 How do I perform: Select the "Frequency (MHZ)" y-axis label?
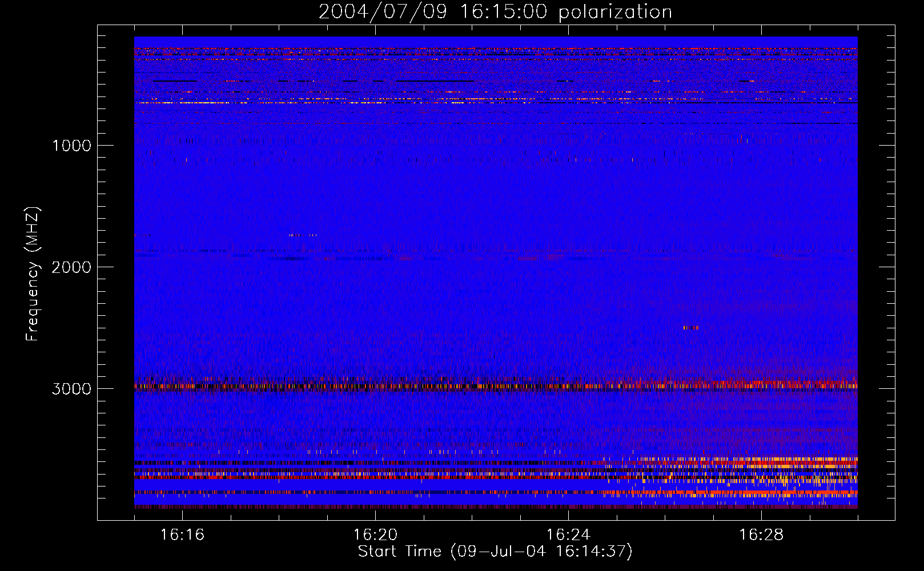click(32, 274)
